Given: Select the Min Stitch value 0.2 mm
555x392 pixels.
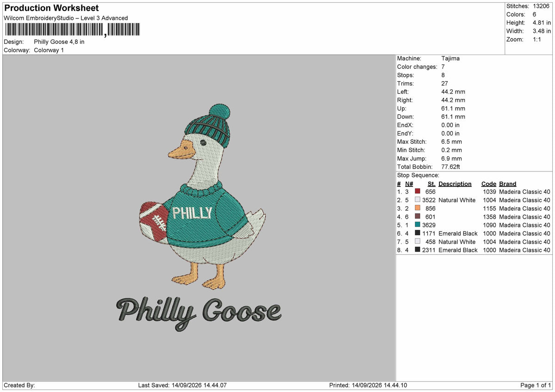Looking at the screenshot, I should pos(451,150).
